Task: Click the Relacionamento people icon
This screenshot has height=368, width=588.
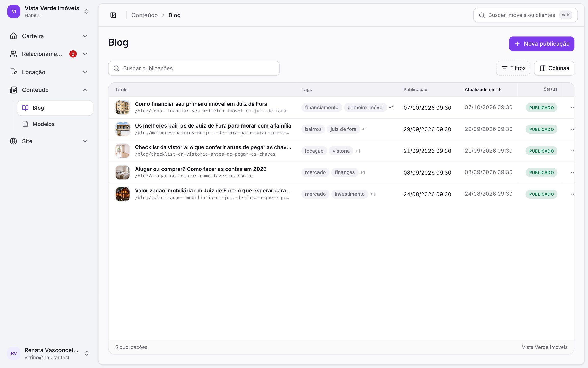Action: [14, 54]
